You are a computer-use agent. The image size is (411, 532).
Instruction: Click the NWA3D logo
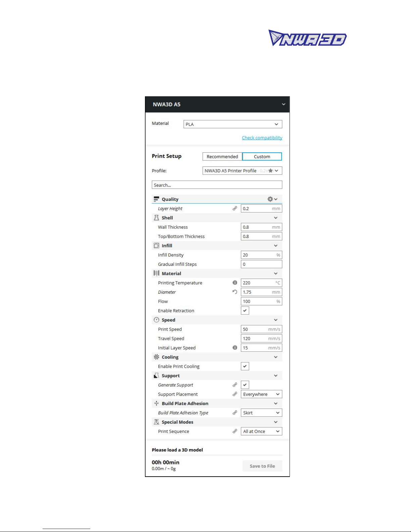307,38
